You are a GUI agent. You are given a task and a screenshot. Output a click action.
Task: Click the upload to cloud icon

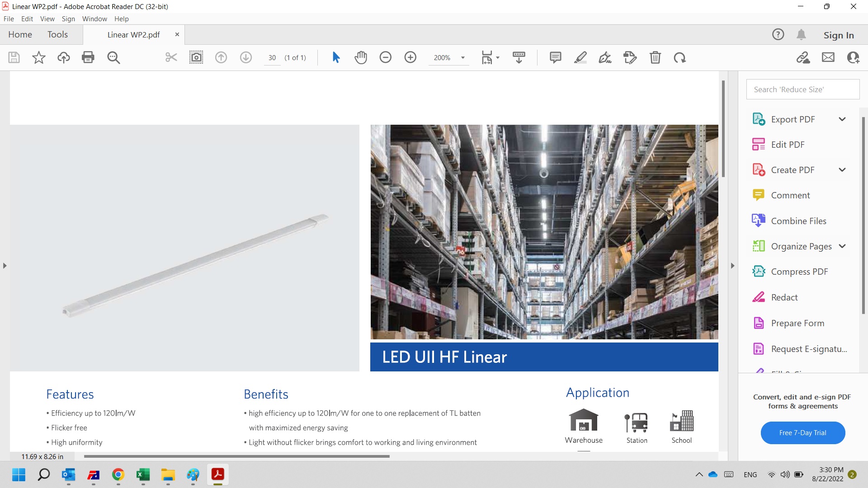(x=64, y=57)
